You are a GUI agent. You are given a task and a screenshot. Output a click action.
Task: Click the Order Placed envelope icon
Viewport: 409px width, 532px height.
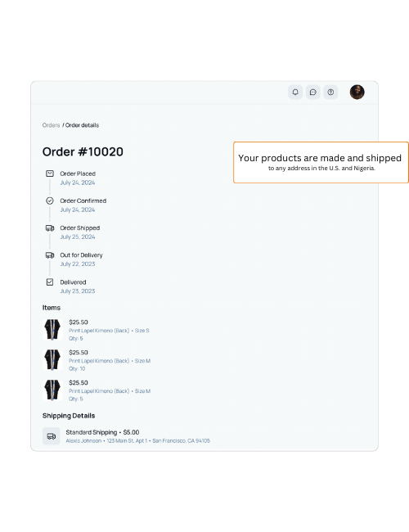point(50,174)
